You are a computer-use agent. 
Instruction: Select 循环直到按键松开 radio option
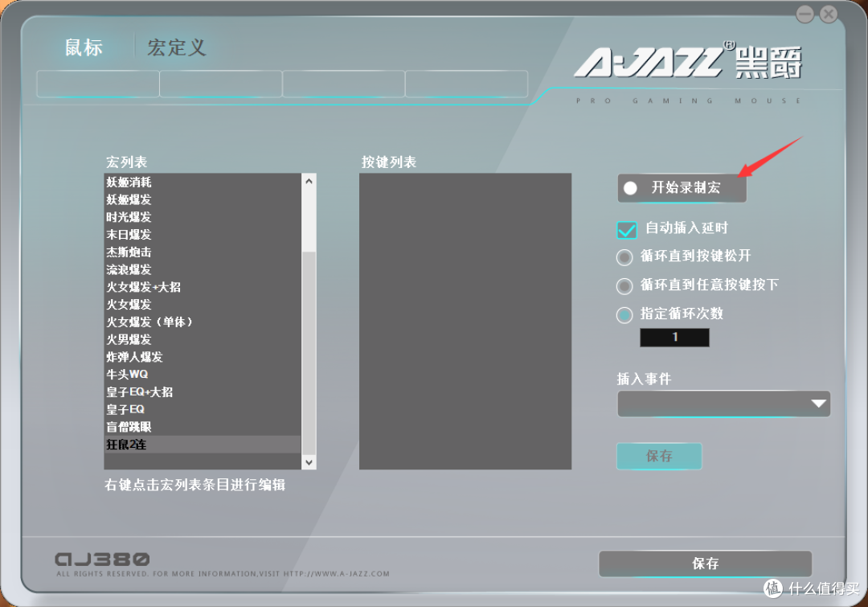[624, 257]
